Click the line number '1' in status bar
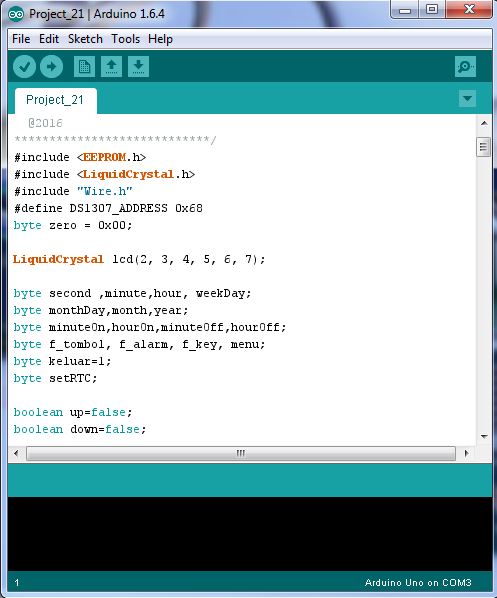The image size is (497, 598). click(17, 583)
